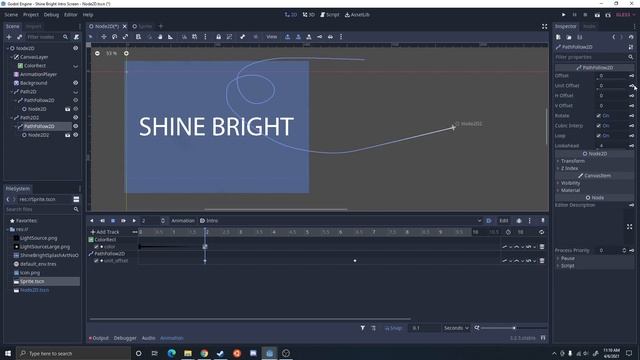This screenshot has height=360, width=640.
Task: Toggle visibility of Background node
Action: (x=76, y=83)
